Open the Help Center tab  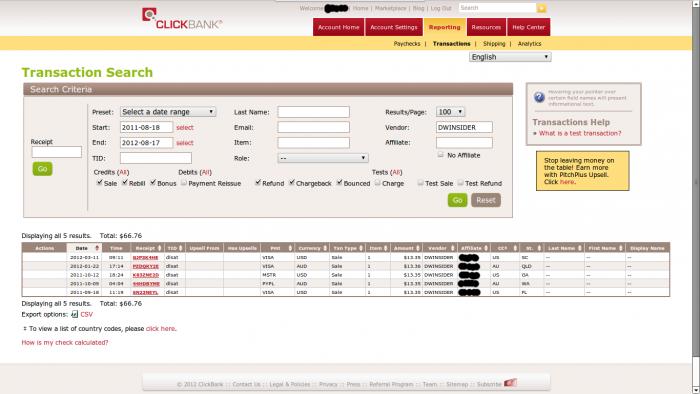point(529,27)
